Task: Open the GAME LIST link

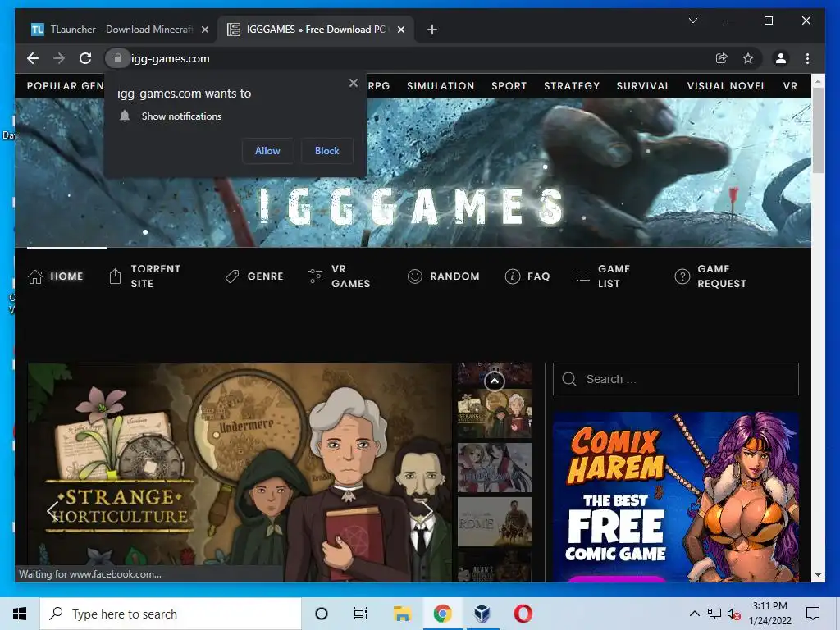Action: [x=614, y=276]
